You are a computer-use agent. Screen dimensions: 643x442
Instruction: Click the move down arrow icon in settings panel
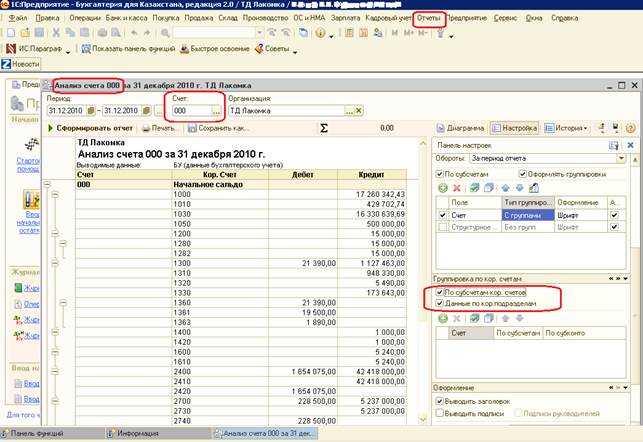point(519,187)
